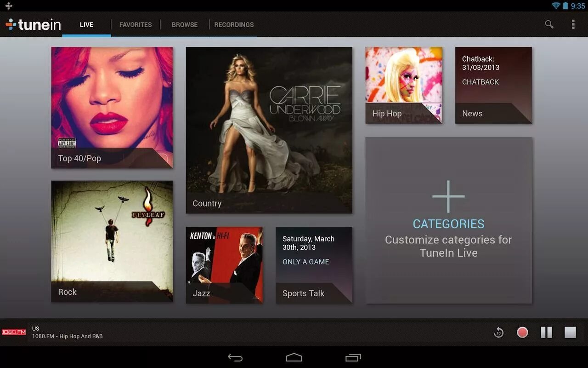The height and width of the screenshot is (368, 588).
Task: Stop playback with the square button
Action: coord(570,332)
